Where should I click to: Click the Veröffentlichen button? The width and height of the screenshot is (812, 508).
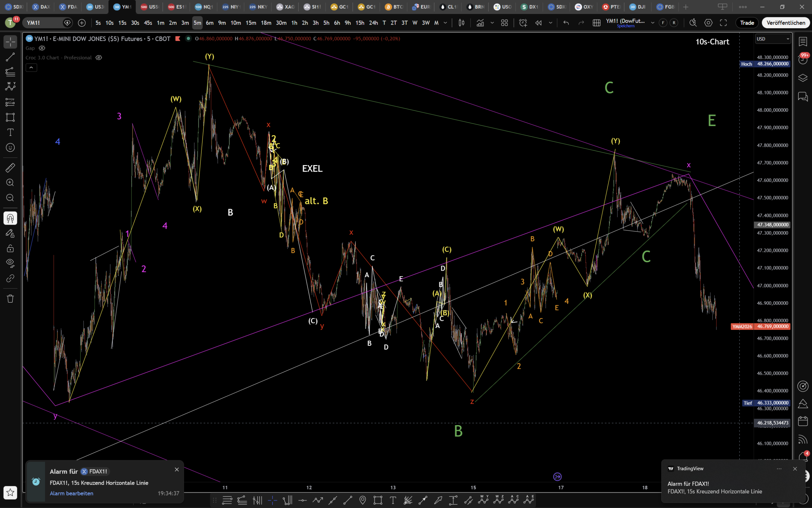point(785,23)
